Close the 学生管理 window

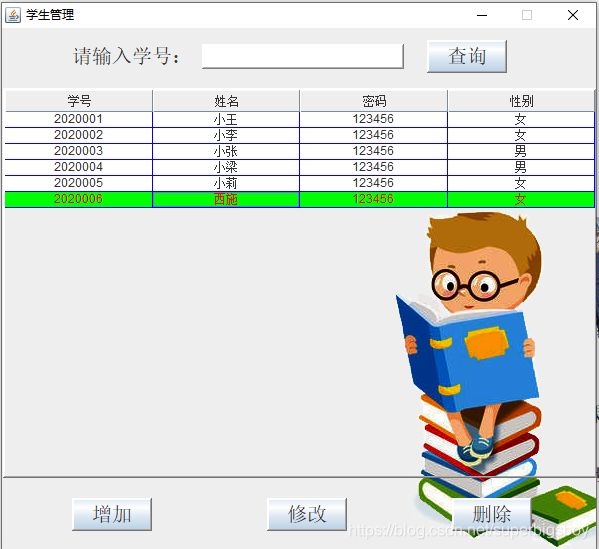573,15
